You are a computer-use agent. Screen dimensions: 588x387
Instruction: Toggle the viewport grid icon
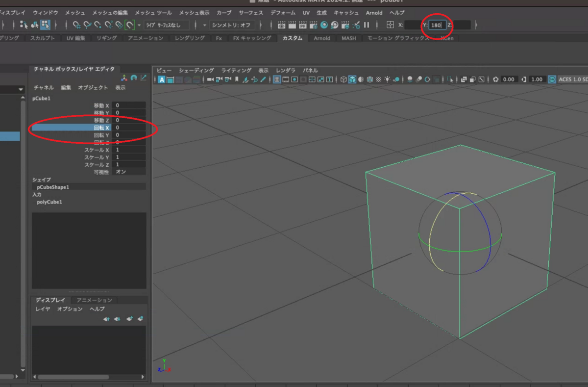(x=277, y=79)
